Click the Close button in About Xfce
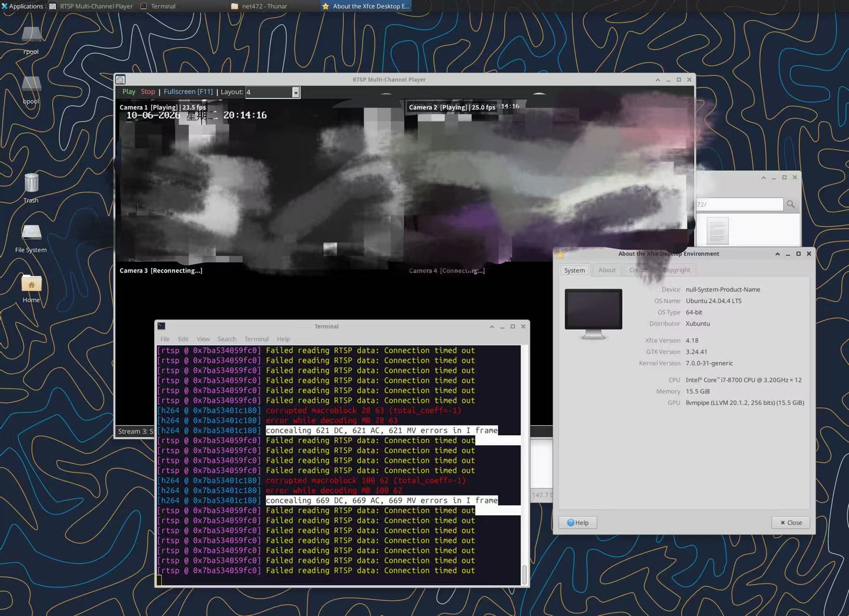Viewport: 849px width, 616px height. [x=791, y=523]
